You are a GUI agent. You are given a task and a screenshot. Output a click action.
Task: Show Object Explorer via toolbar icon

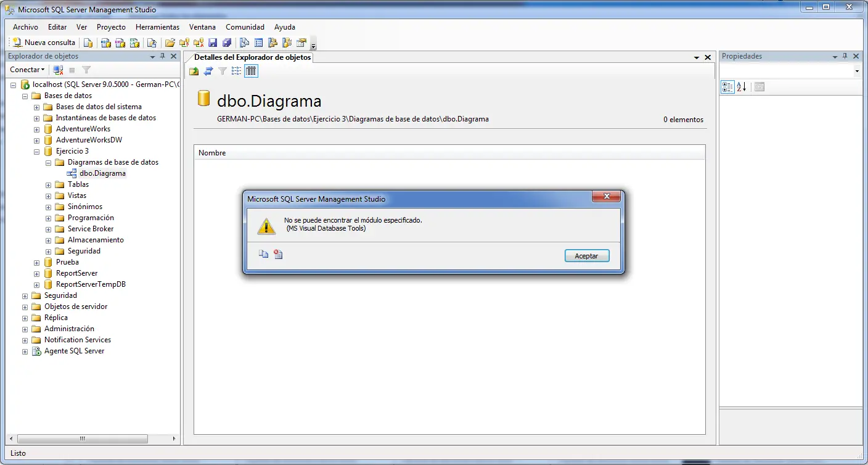[x=272, y=43]
